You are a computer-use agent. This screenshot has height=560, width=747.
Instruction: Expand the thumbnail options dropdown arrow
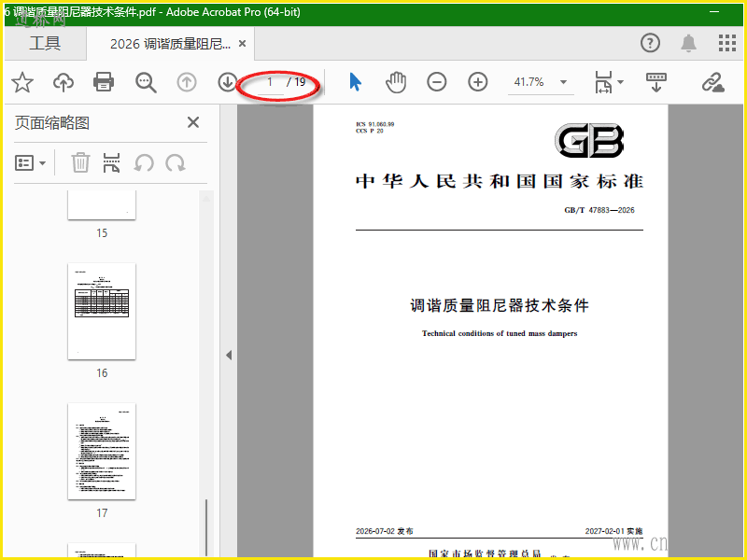42,163
